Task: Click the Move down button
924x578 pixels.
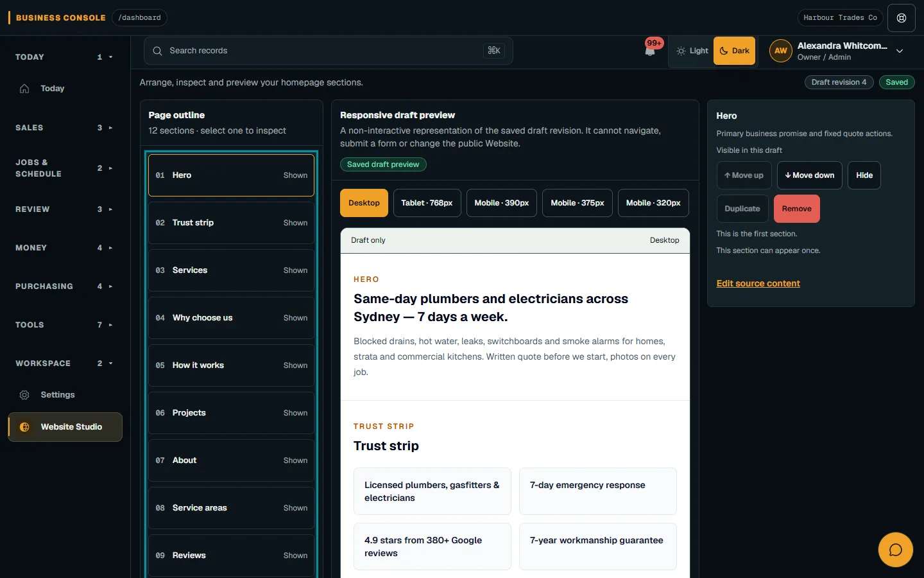Action: click(809, 175)
